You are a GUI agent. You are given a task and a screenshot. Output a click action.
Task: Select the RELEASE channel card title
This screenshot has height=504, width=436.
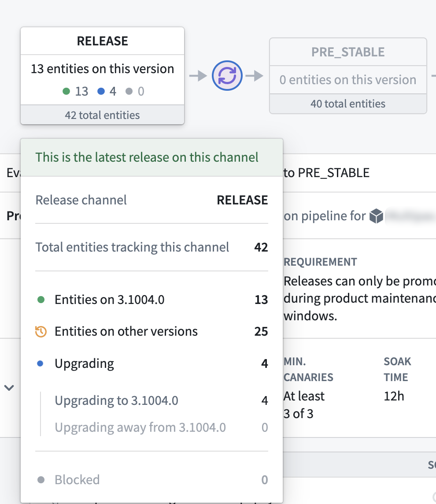pos(103,41)
